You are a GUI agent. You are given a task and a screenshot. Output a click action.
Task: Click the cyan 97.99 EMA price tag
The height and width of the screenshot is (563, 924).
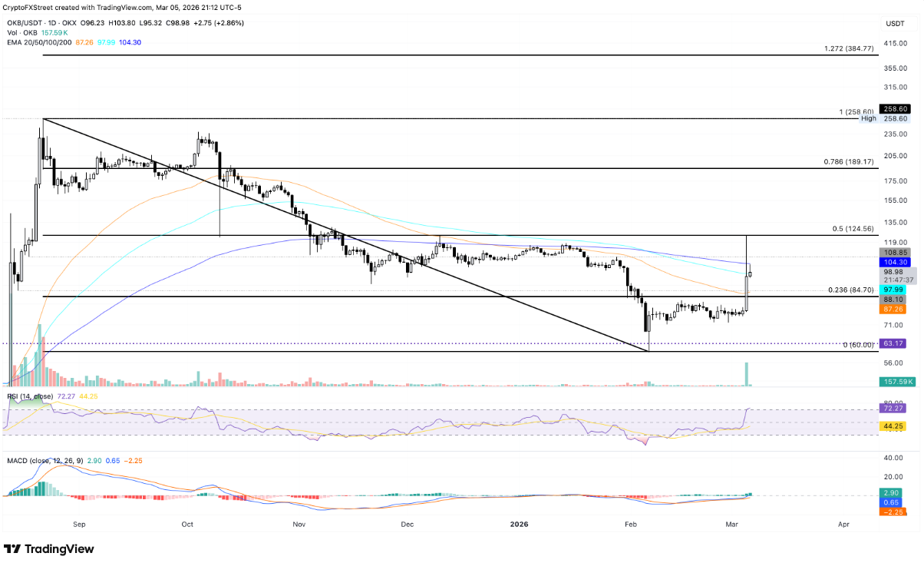tap(895, 289)
